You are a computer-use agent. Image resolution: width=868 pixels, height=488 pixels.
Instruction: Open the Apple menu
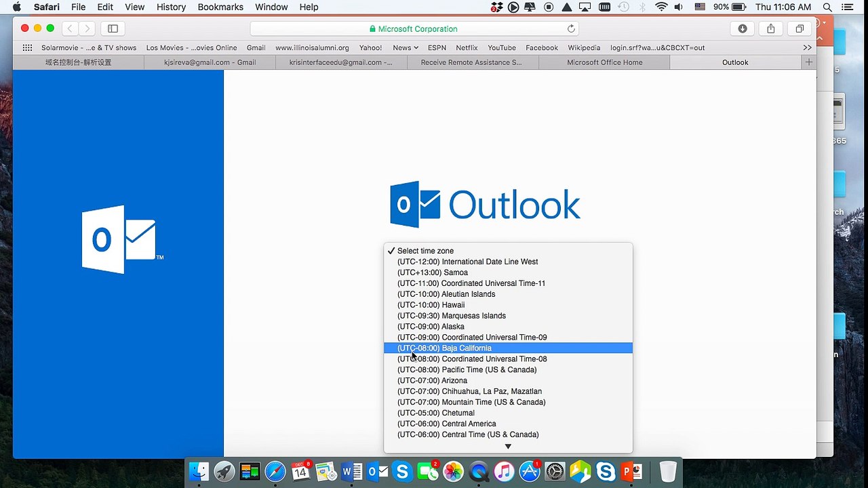pyautogui.click(x=17, y=7)
